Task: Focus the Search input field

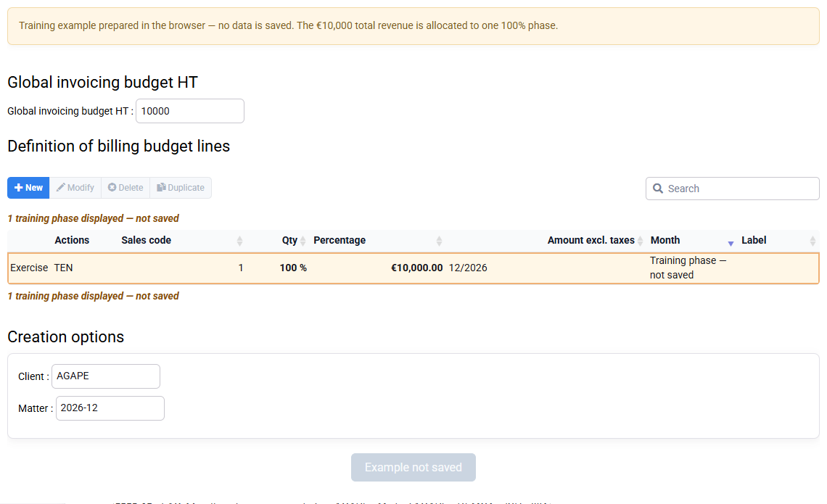Action: pyautogui.click(x=732, y=189)
